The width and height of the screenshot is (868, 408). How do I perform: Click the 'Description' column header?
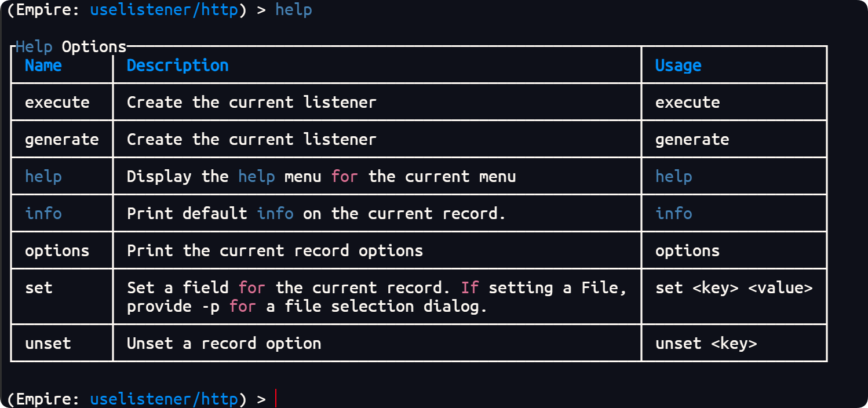click(x=178, y=65)
